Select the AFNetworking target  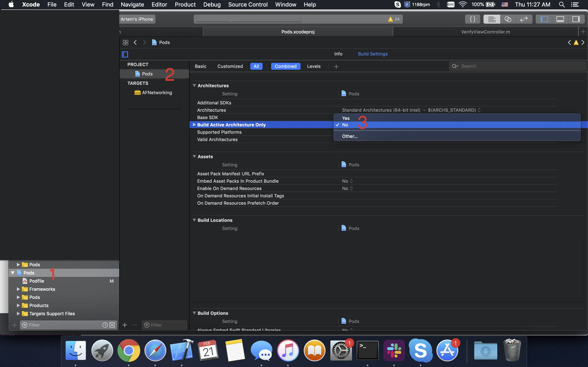(157, 93)
